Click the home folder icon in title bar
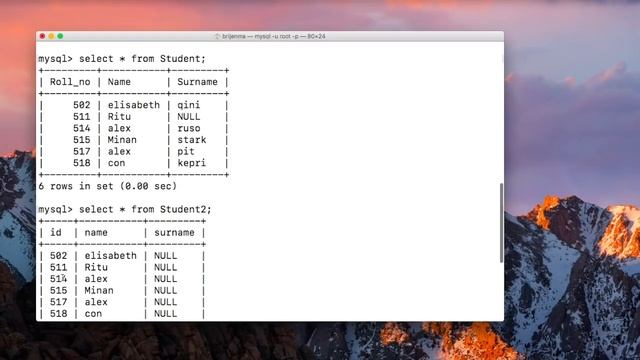The width and height of the screenshot is (640, 360). 218,36
